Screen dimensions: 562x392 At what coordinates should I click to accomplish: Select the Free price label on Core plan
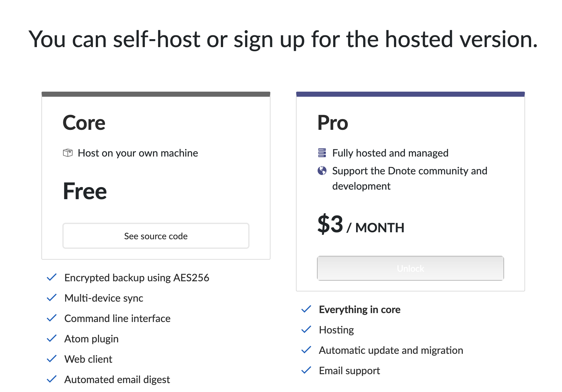tap(85, 191)
